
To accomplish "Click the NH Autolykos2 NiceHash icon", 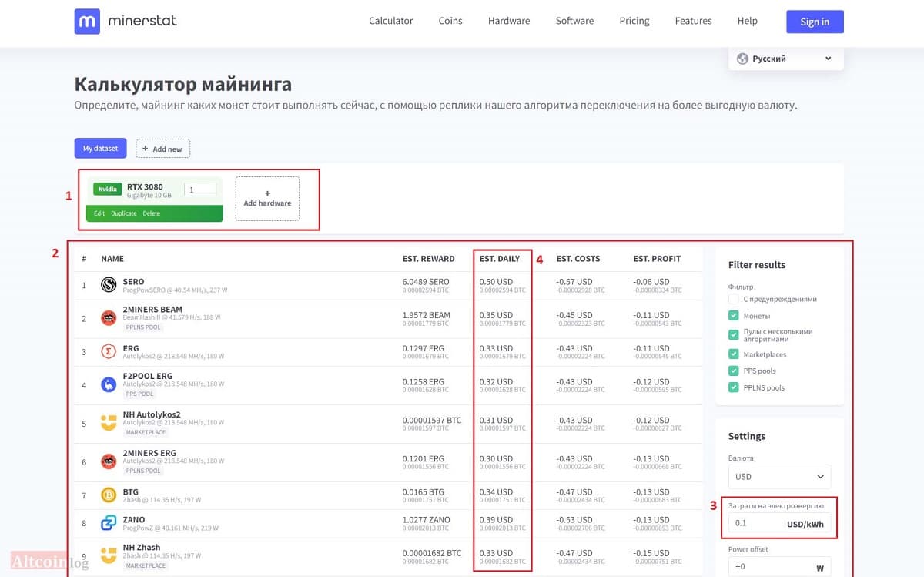I will coord(109,423).
